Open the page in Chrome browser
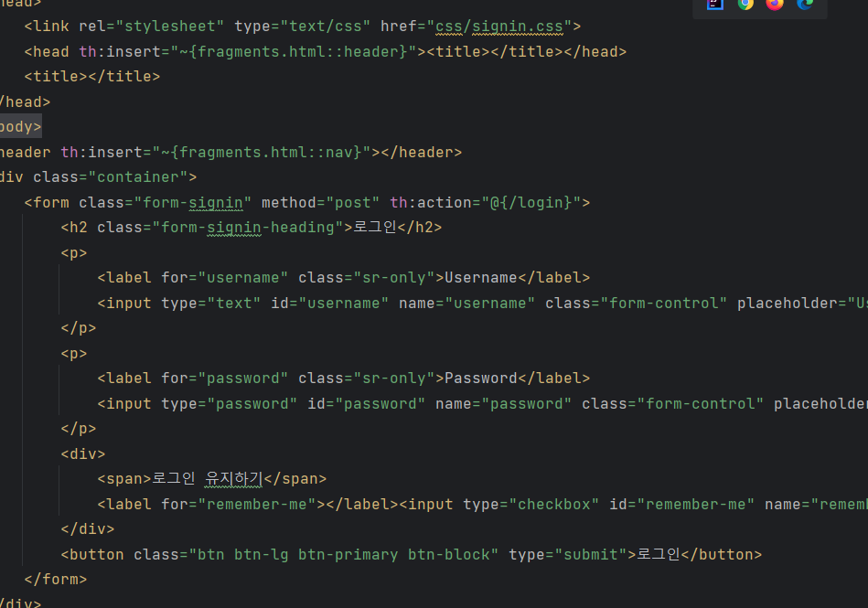The image size is (868, 608). click(x=745, y=4)
